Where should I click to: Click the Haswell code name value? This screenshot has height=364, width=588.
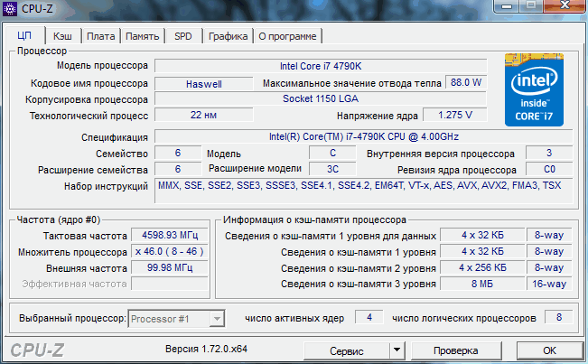[204, 84]
